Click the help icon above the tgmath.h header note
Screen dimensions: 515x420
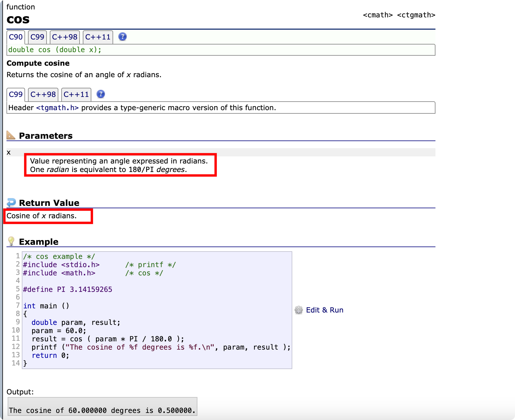coord(101,94)
